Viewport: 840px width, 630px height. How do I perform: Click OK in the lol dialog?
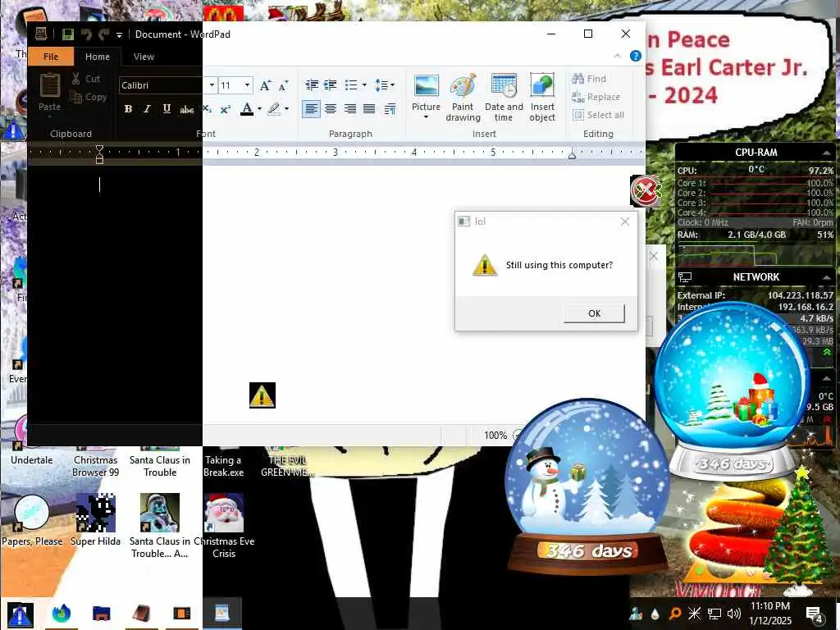(594, 313)
